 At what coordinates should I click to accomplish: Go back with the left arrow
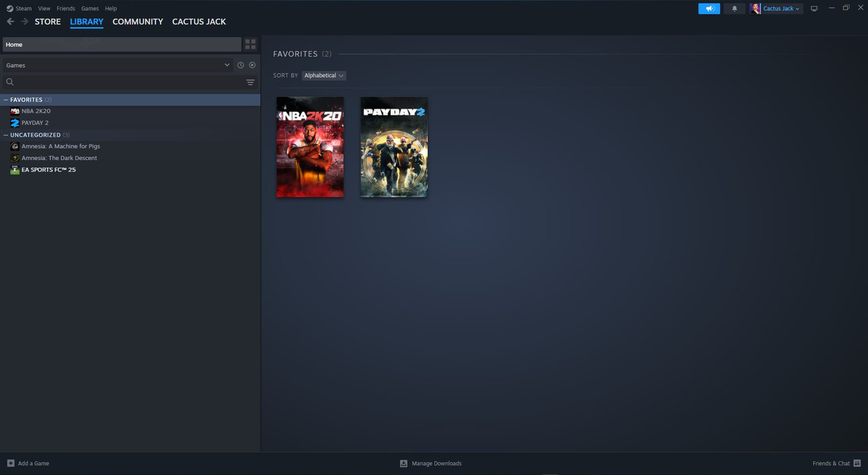(x=10, y=22)
